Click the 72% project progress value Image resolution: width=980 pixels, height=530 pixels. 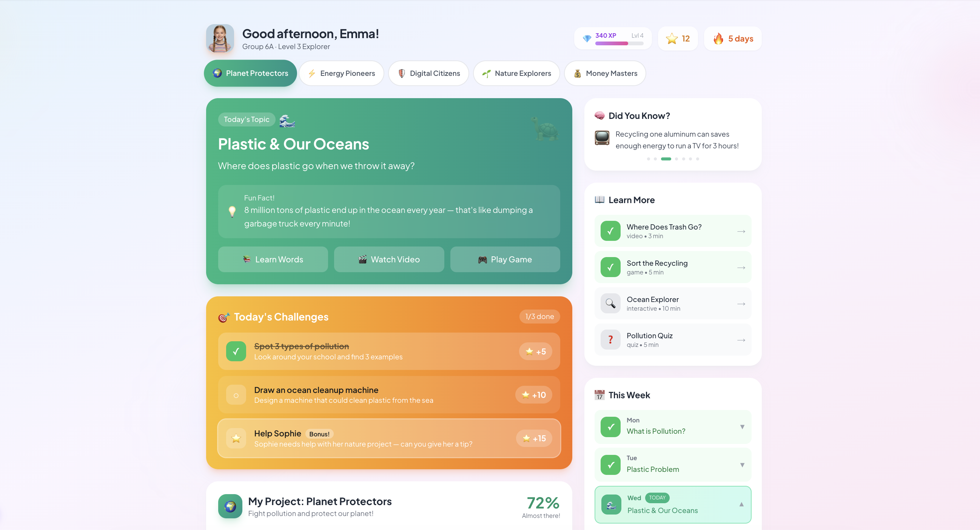(543, 503)
